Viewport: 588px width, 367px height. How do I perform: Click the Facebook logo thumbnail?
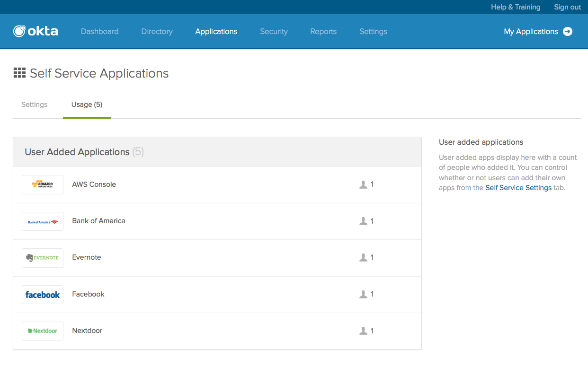point(43,295)
